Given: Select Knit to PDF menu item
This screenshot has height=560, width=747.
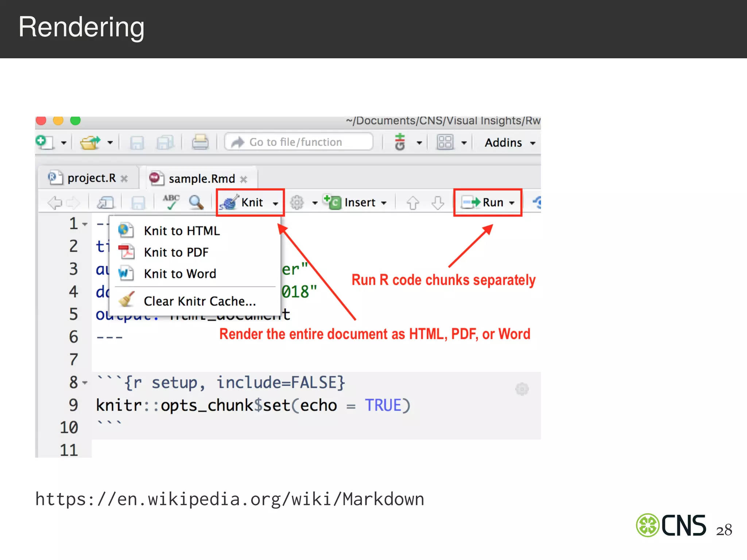Looking at the screenshot, I should 196,252.
